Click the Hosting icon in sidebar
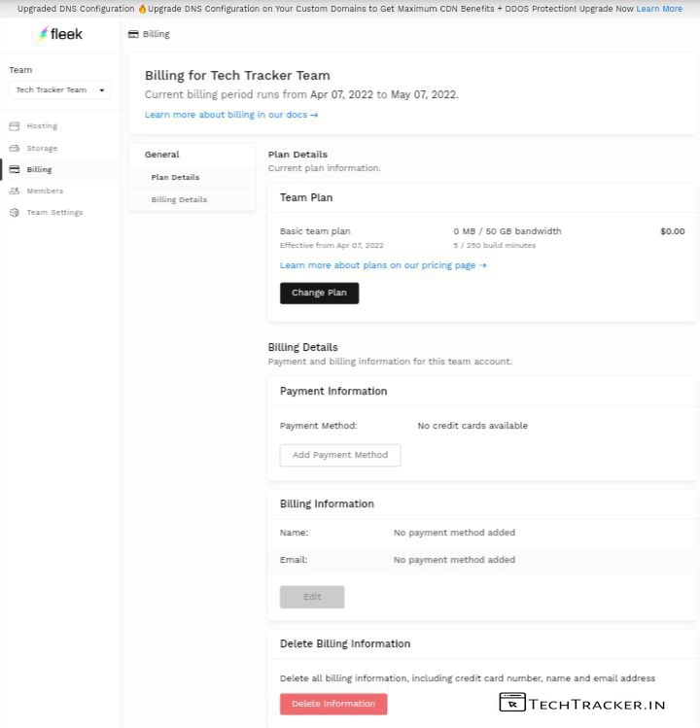This screenshot has width=700, height=728. 15,126
